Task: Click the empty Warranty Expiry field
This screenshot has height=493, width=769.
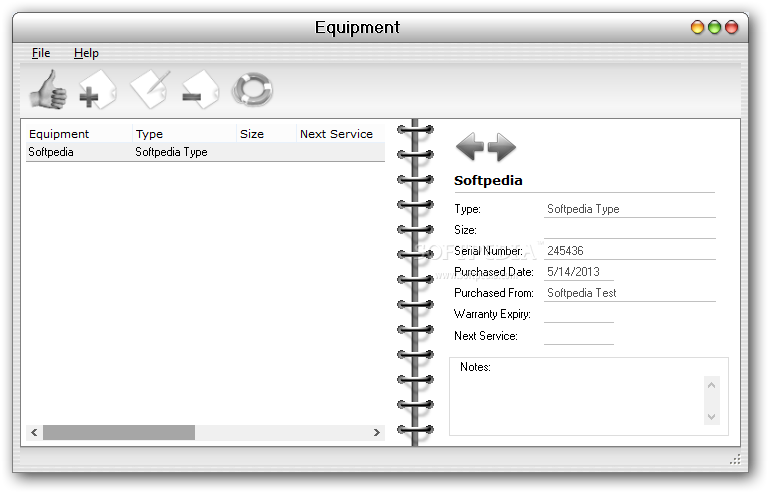Action: [579, 314]
